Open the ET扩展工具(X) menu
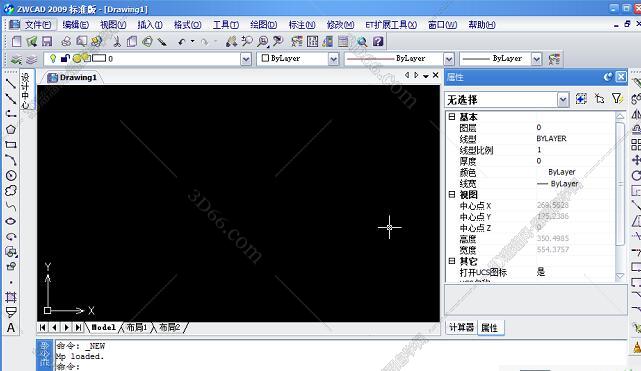Image resolution: width=641 pixels, height=371 pixels. (x=391, y=25)
